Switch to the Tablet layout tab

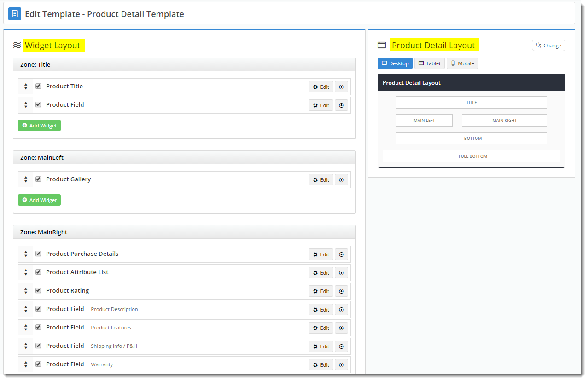coord(430,63)
